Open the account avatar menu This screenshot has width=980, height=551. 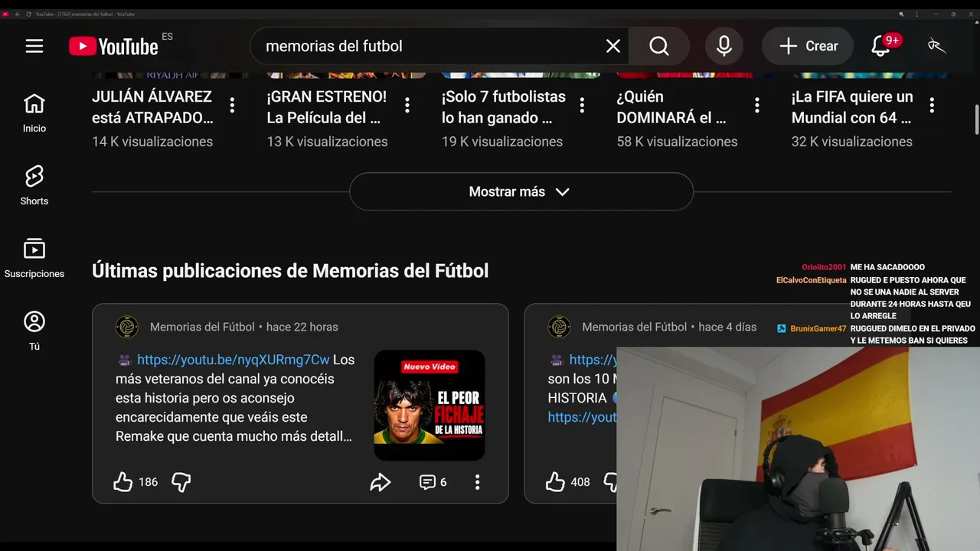pyautogui.click(x=936, y=46)
